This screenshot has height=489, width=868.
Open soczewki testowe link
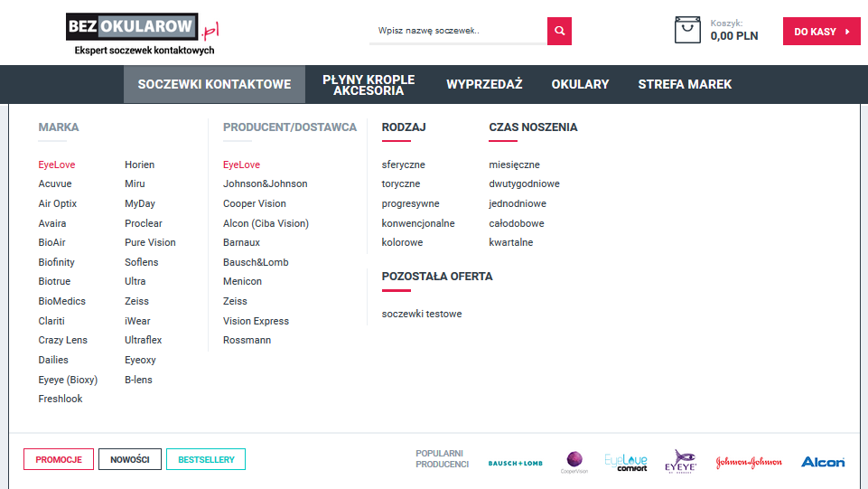(421, 314)
